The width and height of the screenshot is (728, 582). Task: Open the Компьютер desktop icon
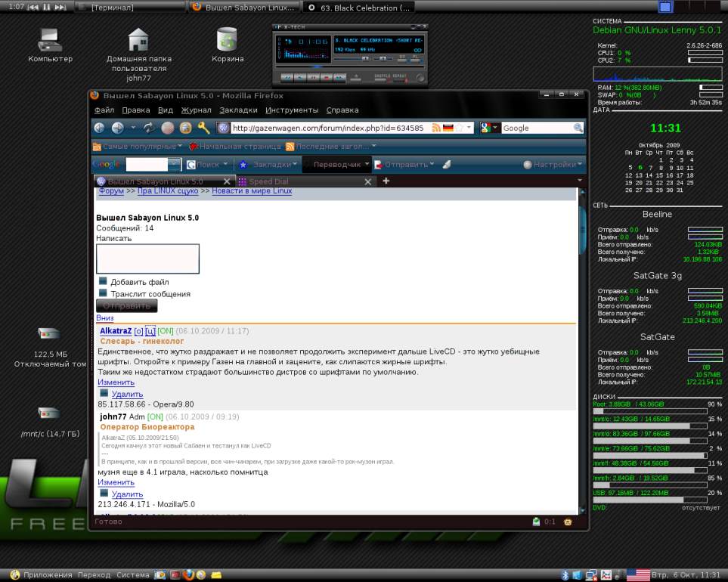tap(50, 45)
